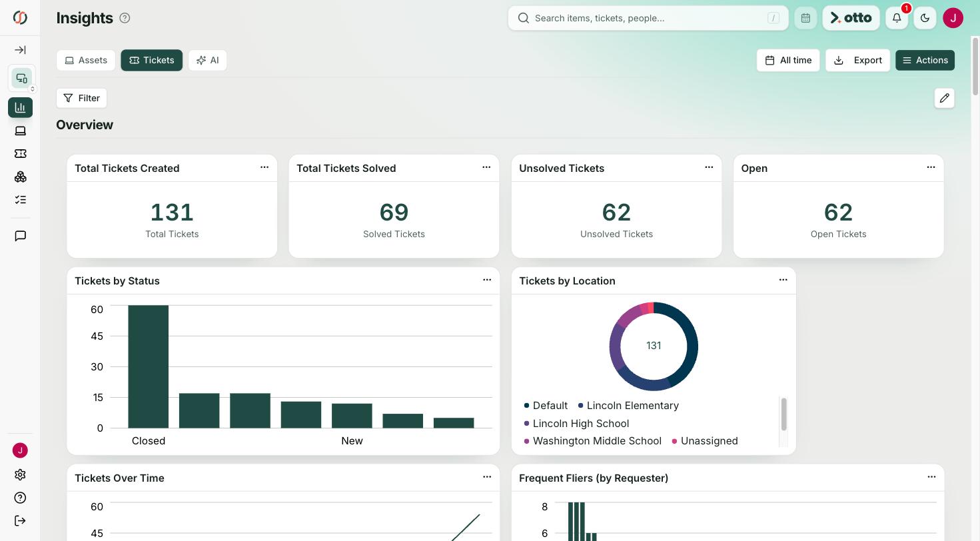Switch to the AI tab
Image resolution: width=980 pixels, height=541 pixels.
[207, 60]
